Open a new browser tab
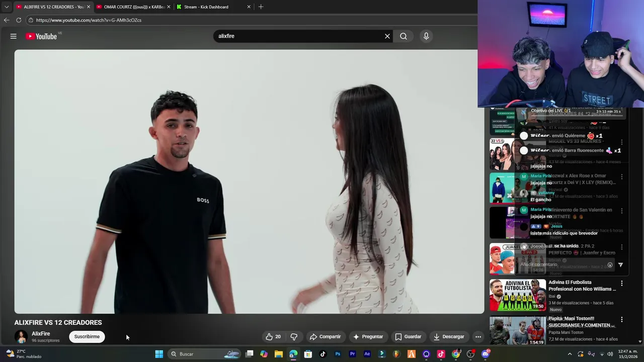 coord(261,7)
